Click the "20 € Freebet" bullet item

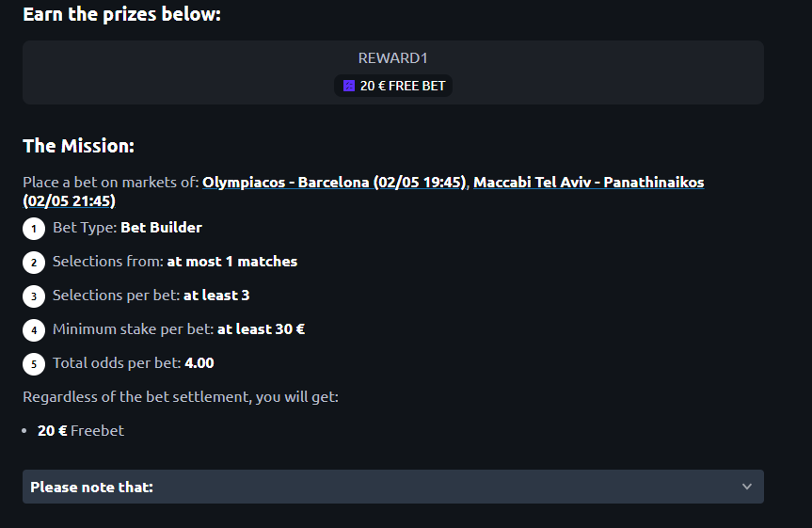tap(81, 430)
